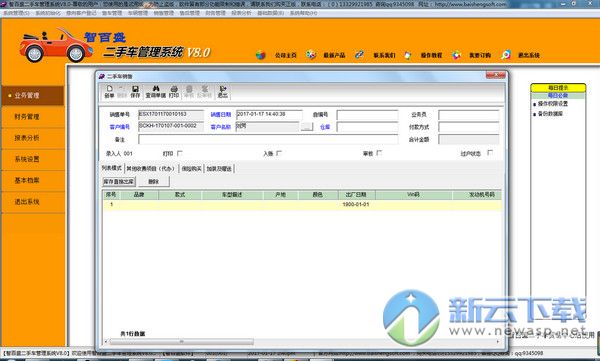Click the main application title bar icon
This screenshot has width=600, height=361.
pos(3,4)
